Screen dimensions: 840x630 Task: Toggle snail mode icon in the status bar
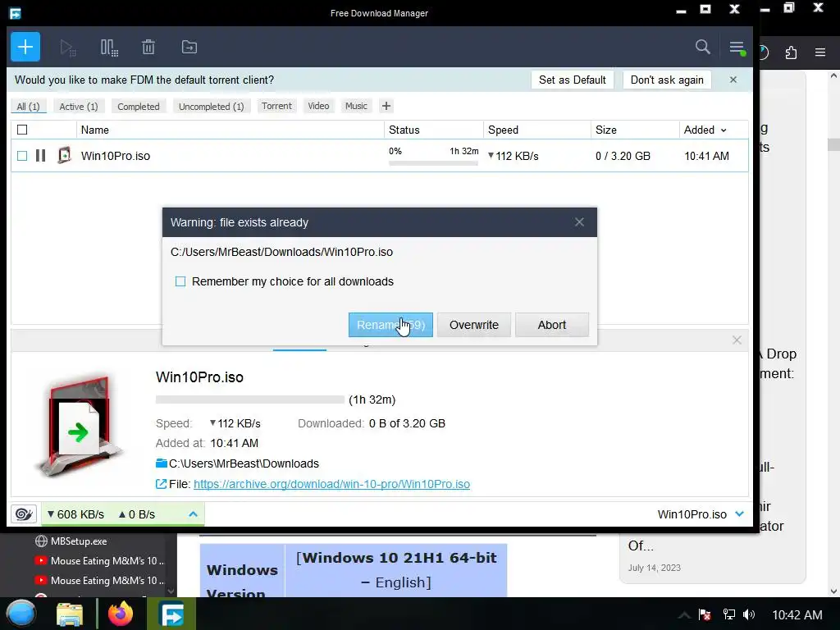click(x=24, y=514)
